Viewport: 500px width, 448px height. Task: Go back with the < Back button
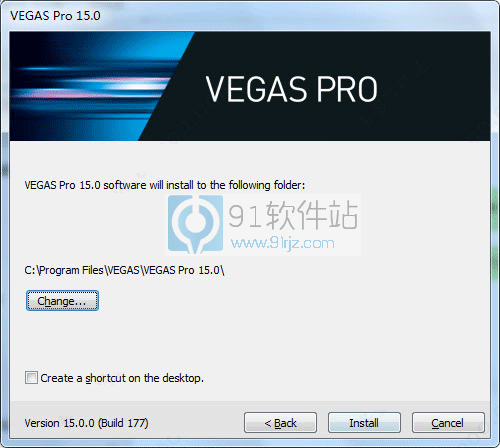pos(280,423)
